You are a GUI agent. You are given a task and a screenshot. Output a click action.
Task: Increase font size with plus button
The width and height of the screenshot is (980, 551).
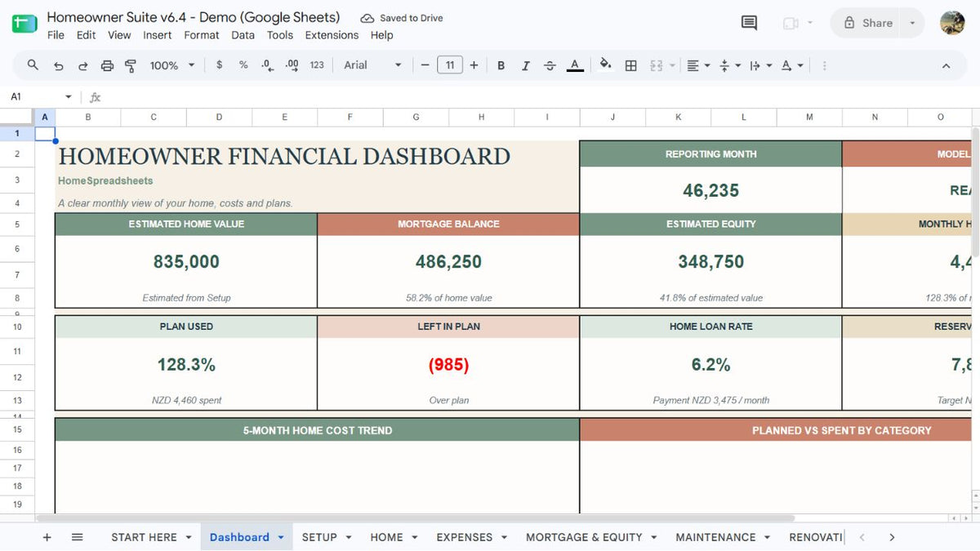474,65
